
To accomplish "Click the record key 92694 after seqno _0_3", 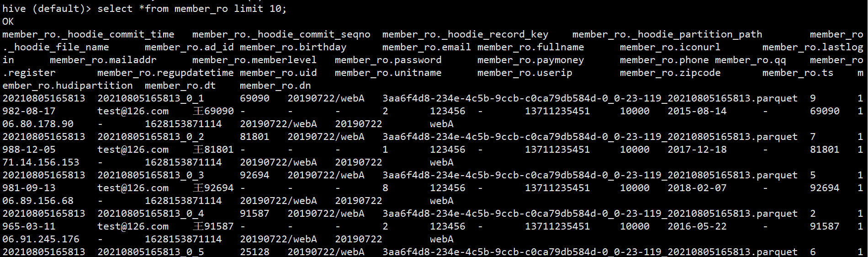I will coord(254,175).
